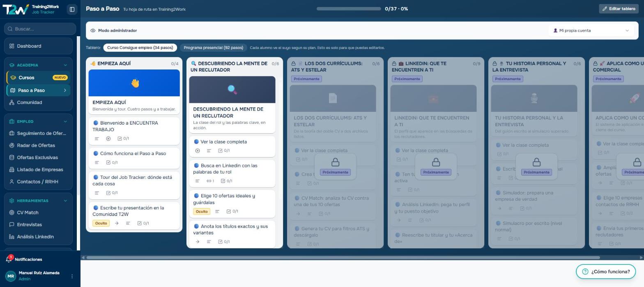Open the ¿Cómo funciona? help button
This screenshot has height=287, width=644.
tap(606, 271)
